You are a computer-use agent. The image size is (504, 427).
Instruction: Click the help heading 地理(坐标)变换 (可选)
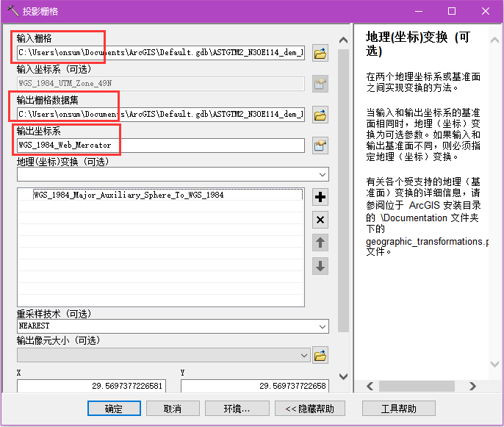418,44
